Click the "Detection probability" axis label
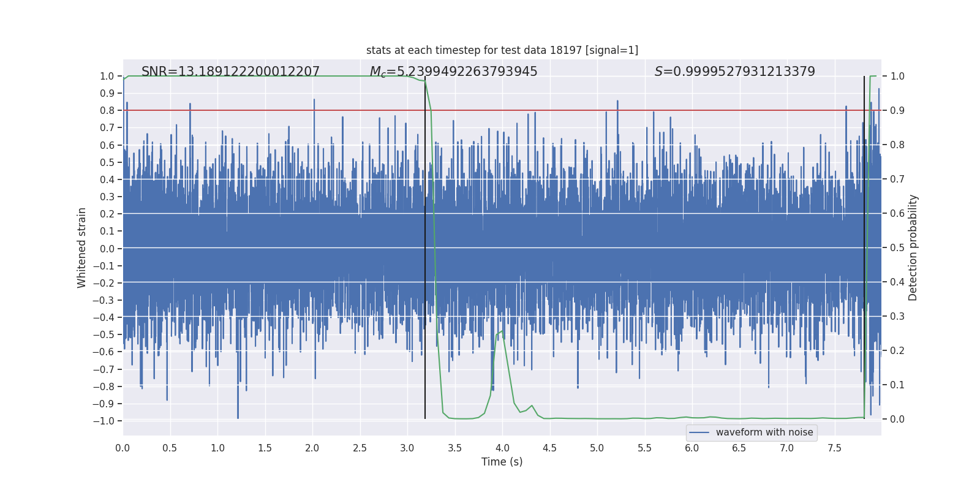980x490 pixels. click(913, 247)
